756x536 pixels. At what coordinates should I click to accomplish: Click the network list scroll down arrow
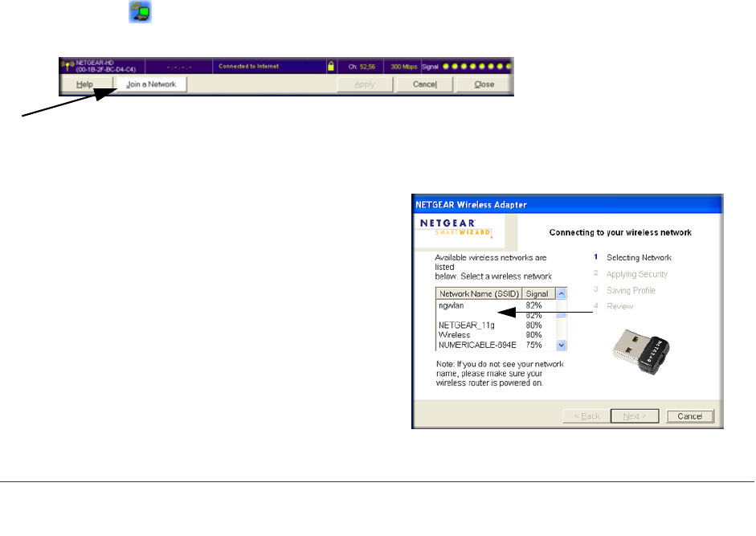[562, 345]
